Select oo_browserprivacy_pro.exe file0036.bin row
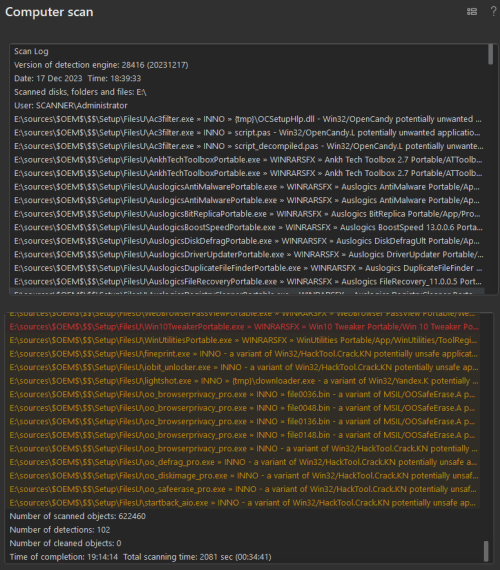 pos(243,394)
